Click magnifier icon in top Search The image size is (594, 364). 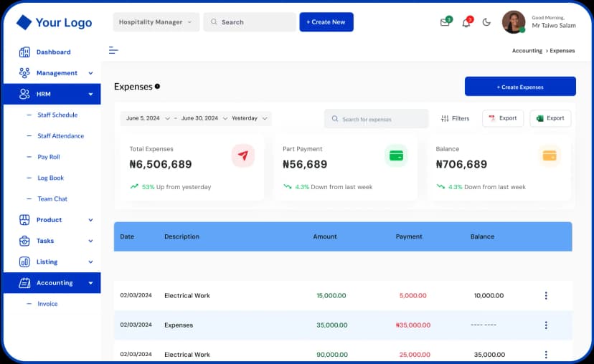(214, 22)
